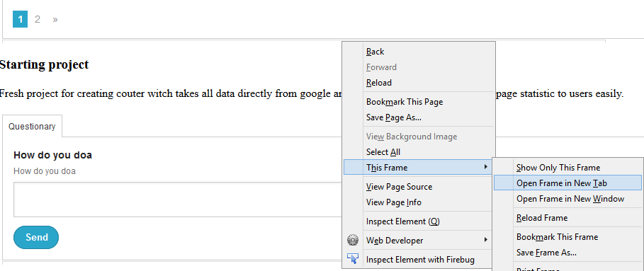This screenshot has width=644, height=271.
Task: Choose Inspect Element with Firebug
Action: point(419,260)
